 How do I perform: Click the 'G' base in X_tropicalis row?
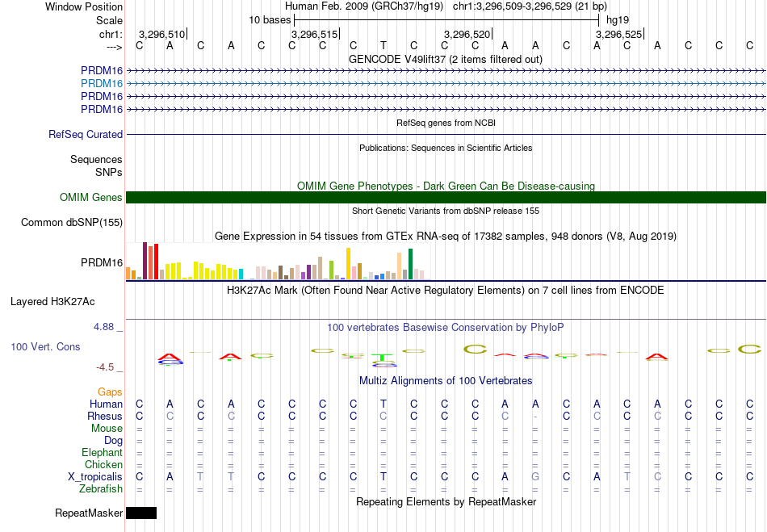[x=535, y=477]
